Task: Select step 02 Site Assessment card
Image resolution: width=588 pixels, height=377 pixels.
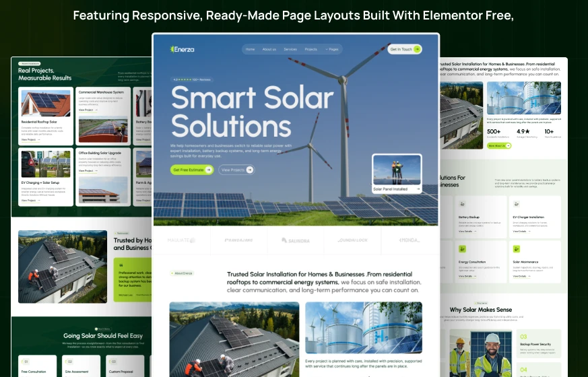Action: [81, 366]
